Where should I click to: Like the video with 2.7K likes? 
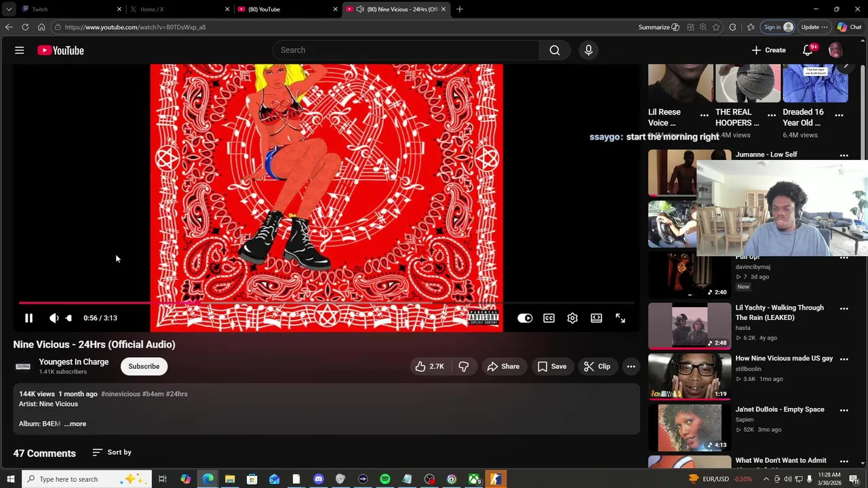point(429,367)
